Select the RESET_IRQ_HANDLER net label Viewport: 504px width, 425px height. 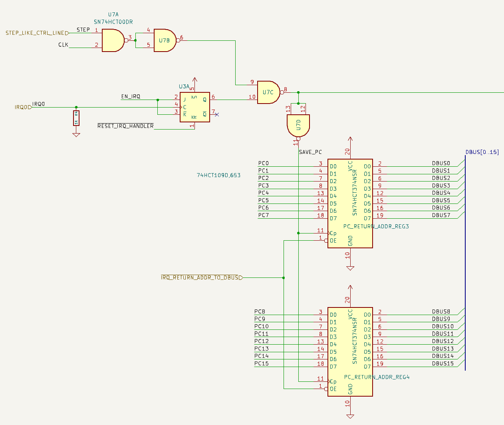point(125,126)
